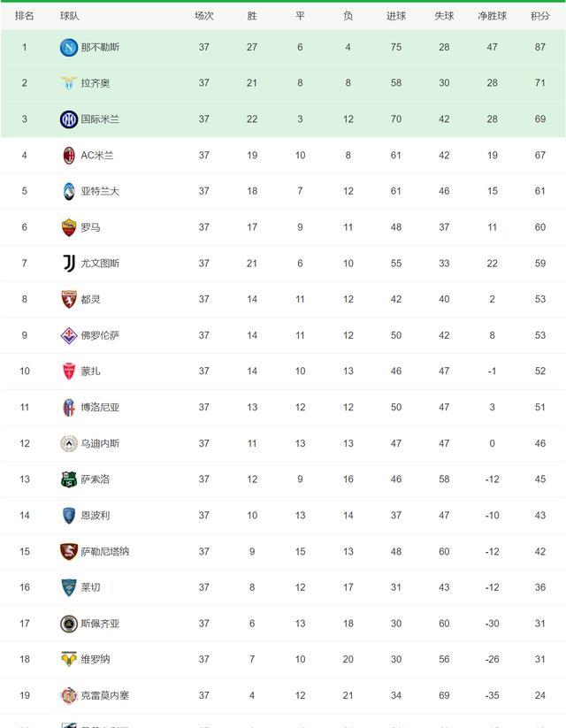Screen dimensions: 566x728
Task: Click the 萨勒尼塔纳 team name
Action: 105,552
